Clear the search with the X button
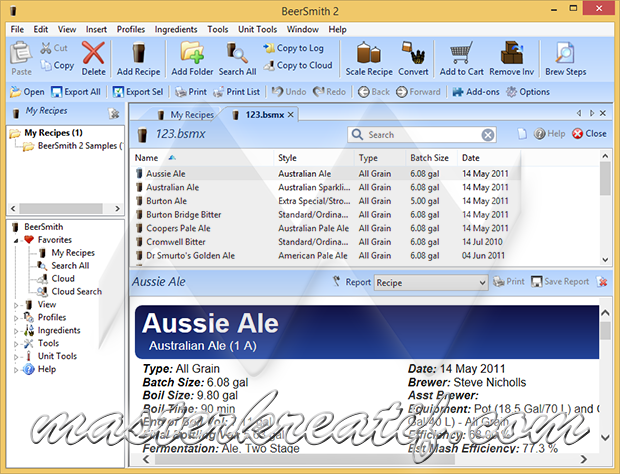Screen dimensions: 620x474 coord(488,135)
